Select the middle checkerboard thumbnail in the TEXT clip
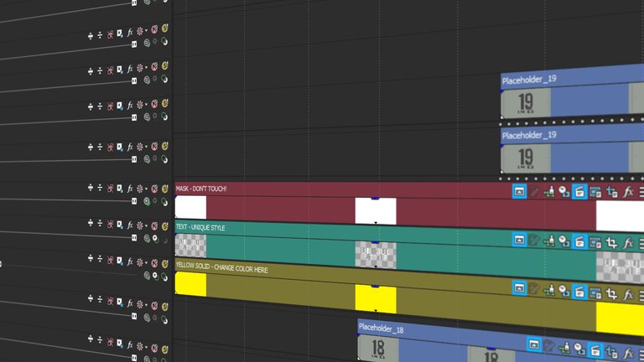 (x=376, y=255)
